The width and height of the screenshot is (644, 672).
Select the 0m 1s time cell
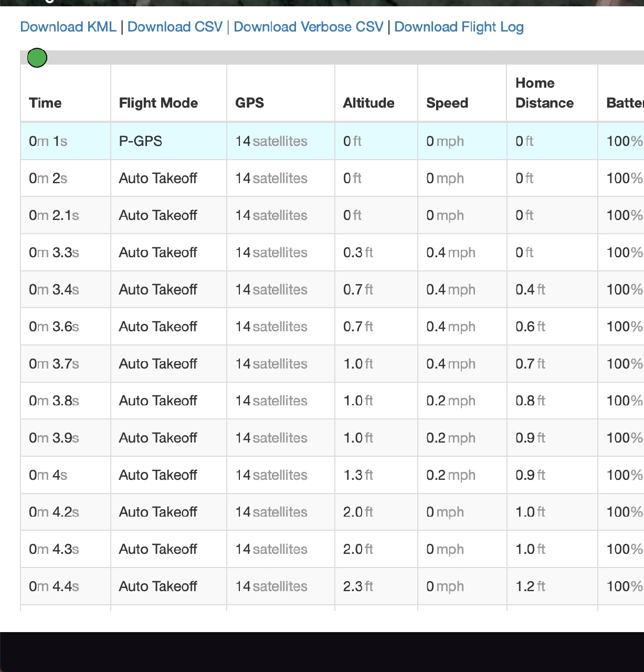[66, 141]
